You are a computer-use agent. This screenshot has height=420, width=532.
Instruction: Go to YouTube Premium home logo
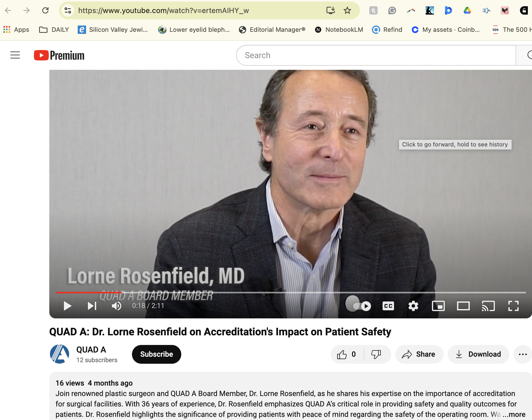59,55
